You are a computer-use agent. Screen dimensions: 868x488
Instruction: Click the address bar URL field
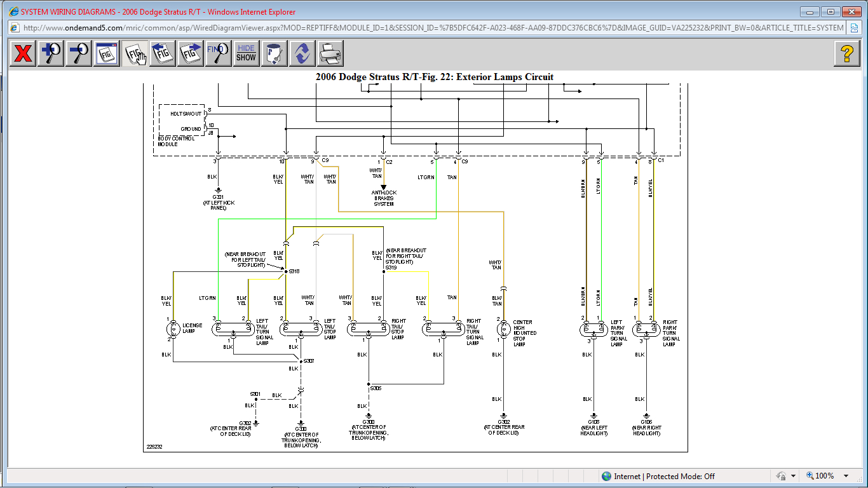click(433, 27)
